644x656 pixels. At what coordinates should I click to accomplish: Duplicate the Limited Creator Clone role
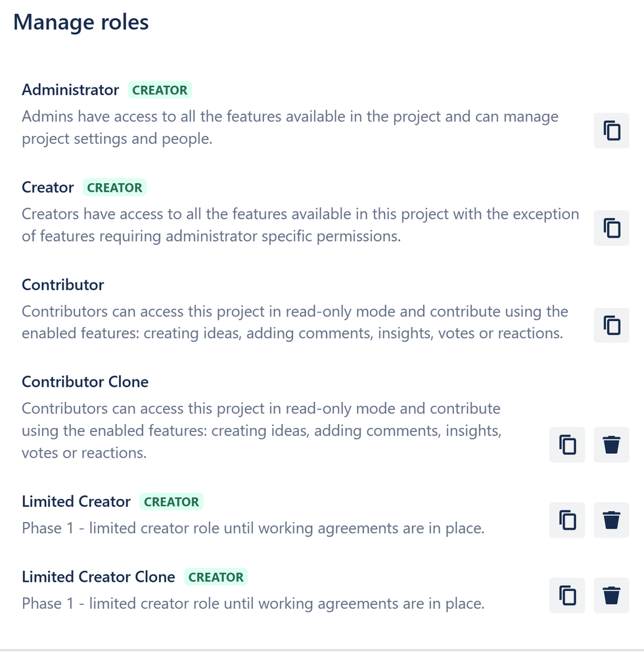click(x=567, y=596)
